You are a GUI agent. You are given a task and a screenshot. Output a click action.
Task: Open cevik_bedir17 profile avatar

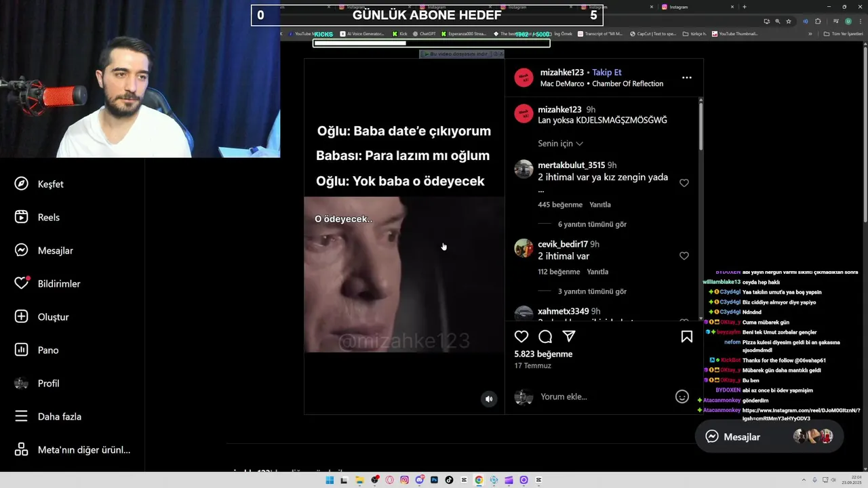click(524, 248)
